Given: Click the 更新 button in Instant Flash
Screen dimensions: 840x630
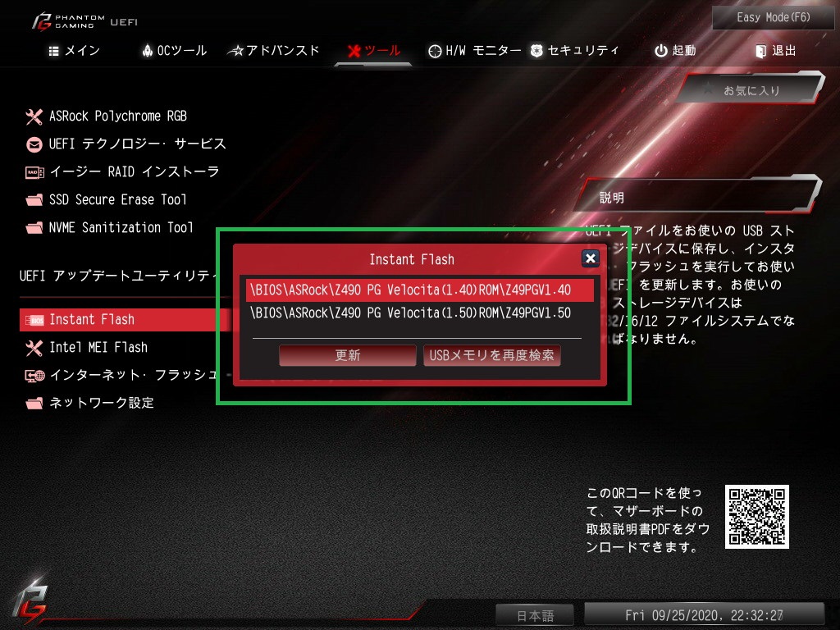Looking at the screenshot, I should click(347, 355).
